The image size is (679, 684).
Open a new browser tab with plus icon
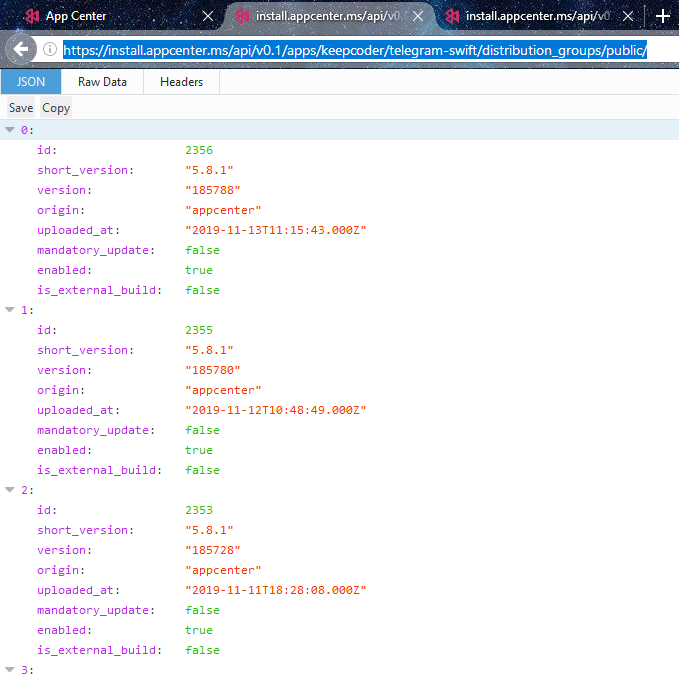click(x=662, y=16)
